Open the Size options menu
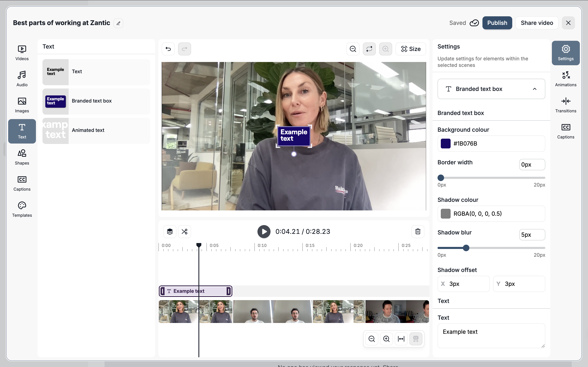Viewport: 588px width, 367px height. pyautogui.click(x=411, y=49)
